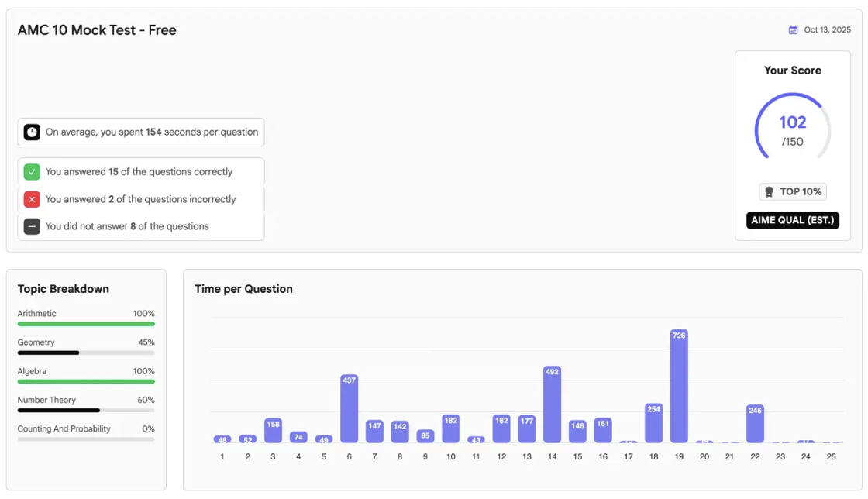This screenshot has width=868, height=499.
Task: Click the red X incorrect-answers icon
Action: coord(32,199)
